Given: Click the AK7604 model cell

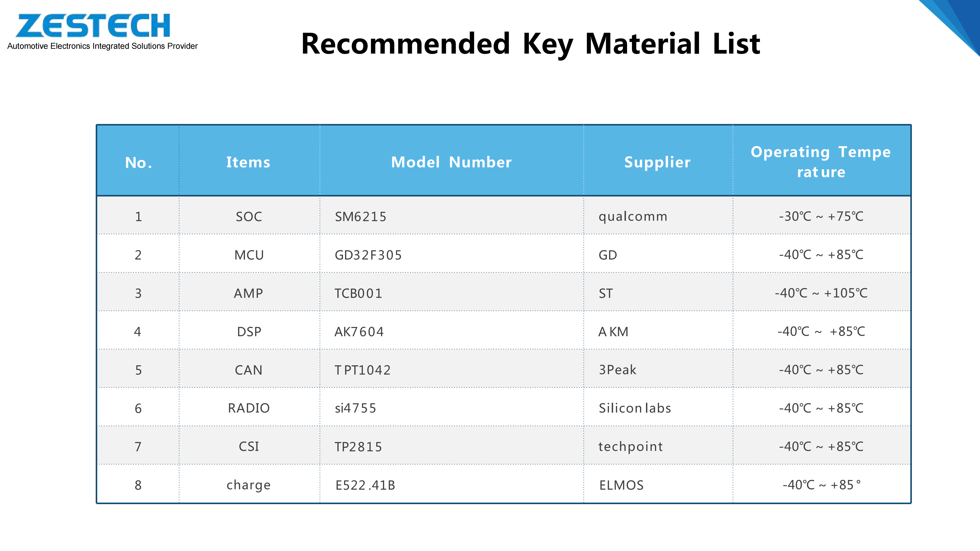Looking at the screenshot, I should [x=359, y=332].
